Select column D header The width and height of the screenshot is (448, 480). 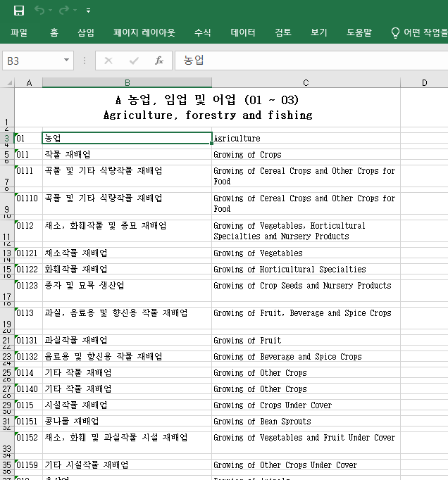[x=425, y=82]
